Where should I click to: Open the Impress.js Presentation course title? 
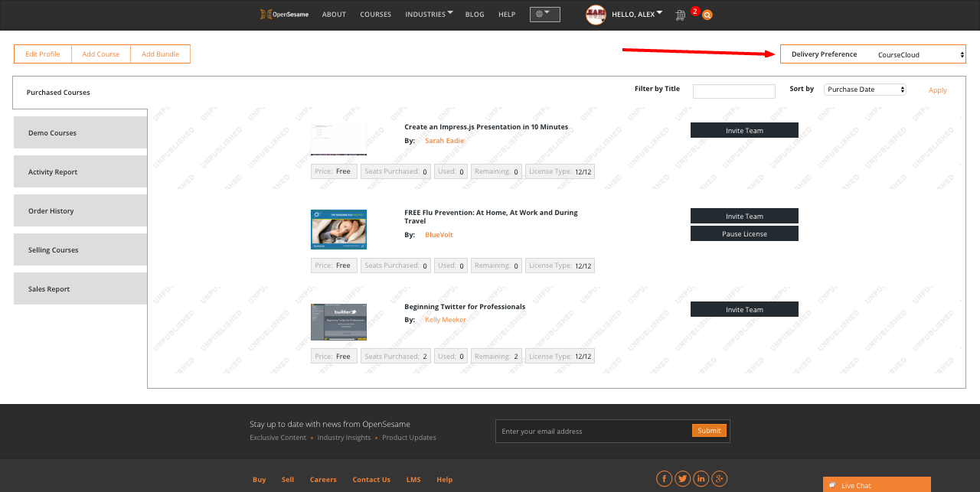pyautogui.click(x=486, y=127)
